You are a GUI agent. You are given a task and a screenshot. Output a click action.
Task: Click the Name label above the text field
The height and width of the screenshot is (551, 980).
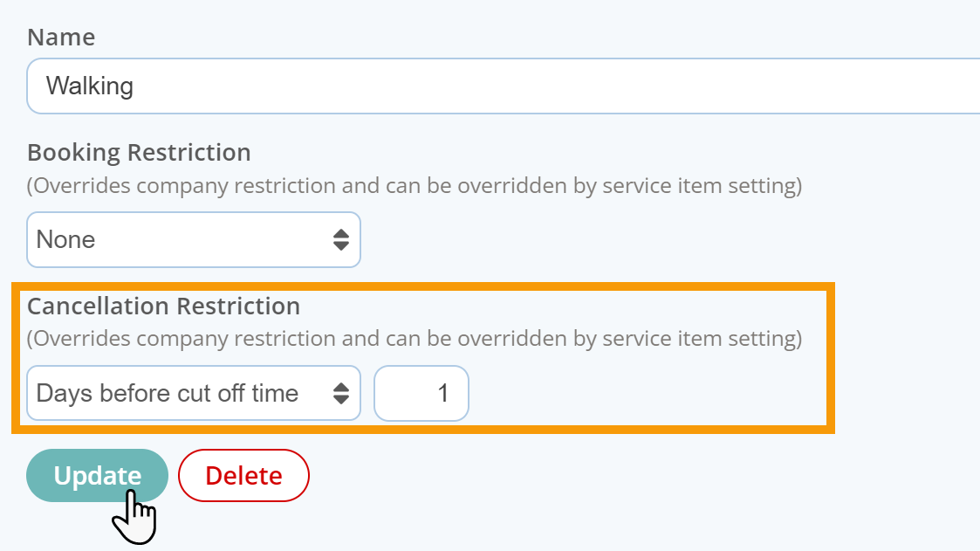click(61, 37)
